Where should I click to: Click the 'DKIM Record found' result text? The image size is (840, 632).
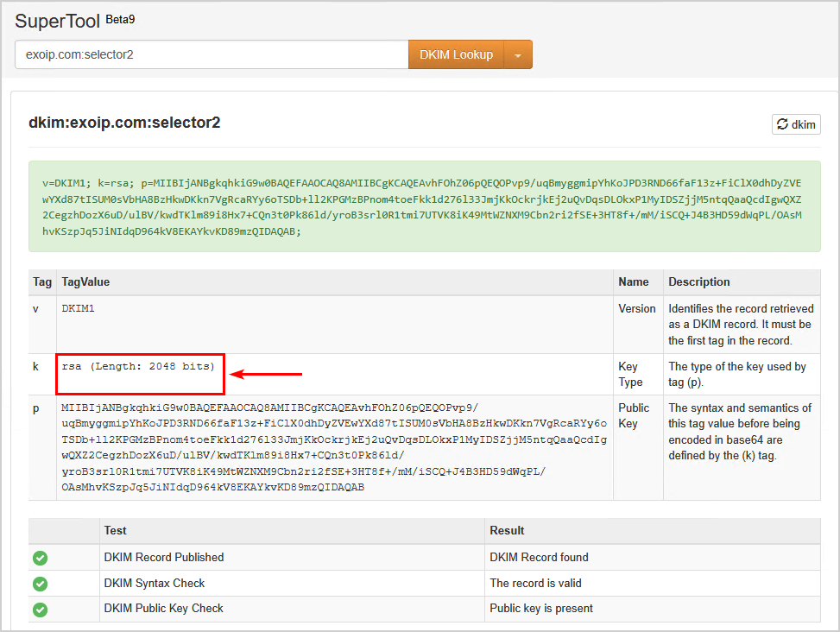(x=539, y=558)
